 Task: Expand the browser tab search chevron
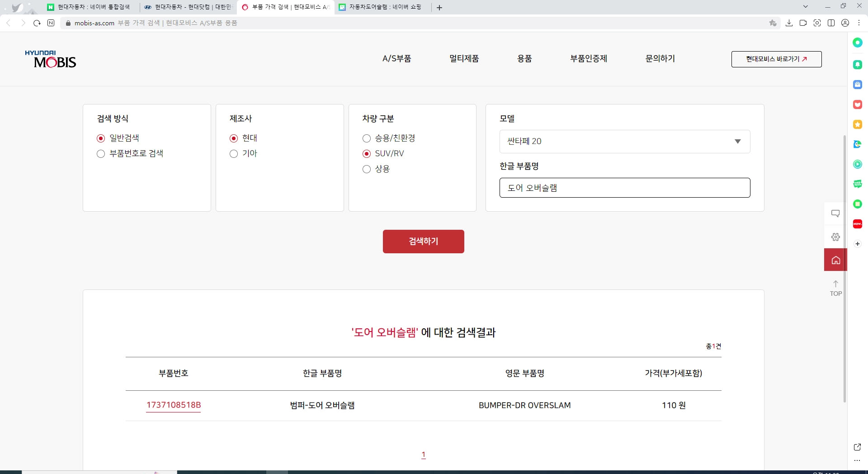pos(806,6)
